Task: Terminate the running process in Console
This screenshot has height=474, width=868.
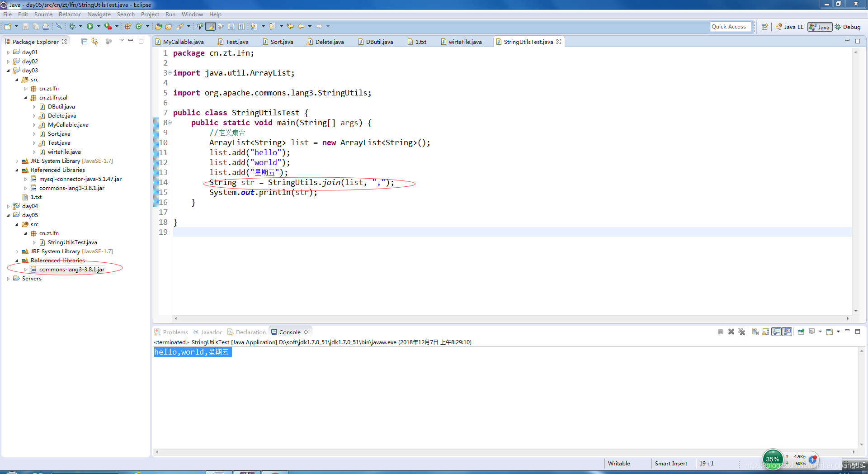Action: (x=721, y=332)
